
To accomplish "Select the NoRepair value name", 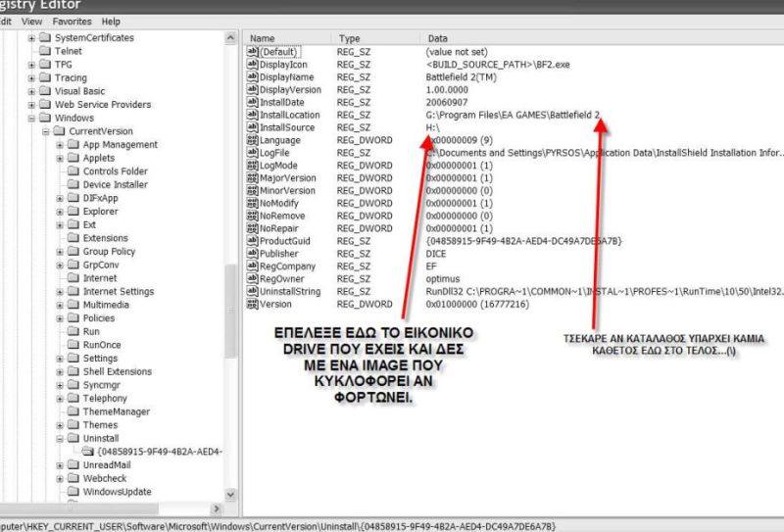I will tap(279, 228).
